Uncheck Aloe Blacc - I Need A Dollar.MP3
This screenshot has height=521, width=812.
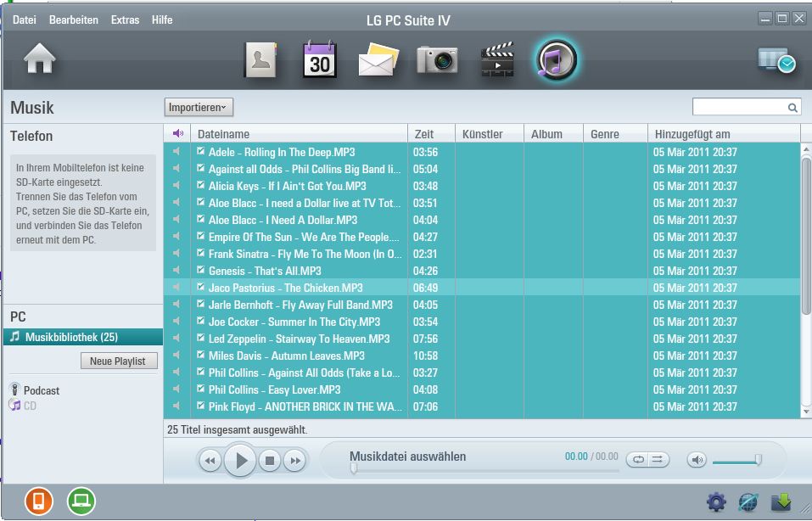click(x=201, y=219)
